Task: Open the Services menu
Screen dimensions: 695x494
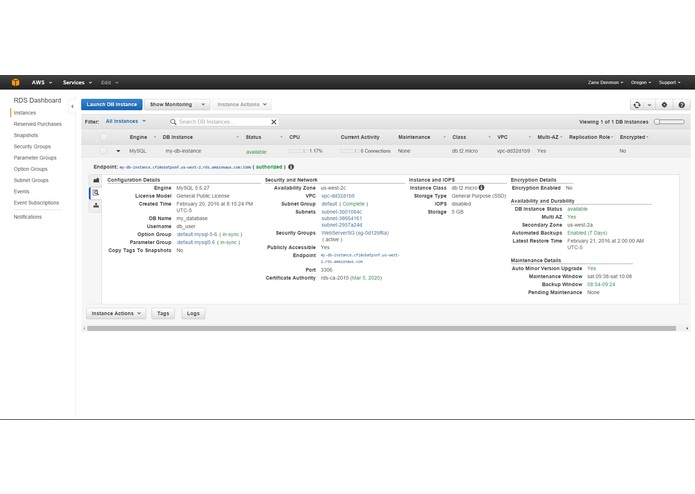Action: click(78, 82)
